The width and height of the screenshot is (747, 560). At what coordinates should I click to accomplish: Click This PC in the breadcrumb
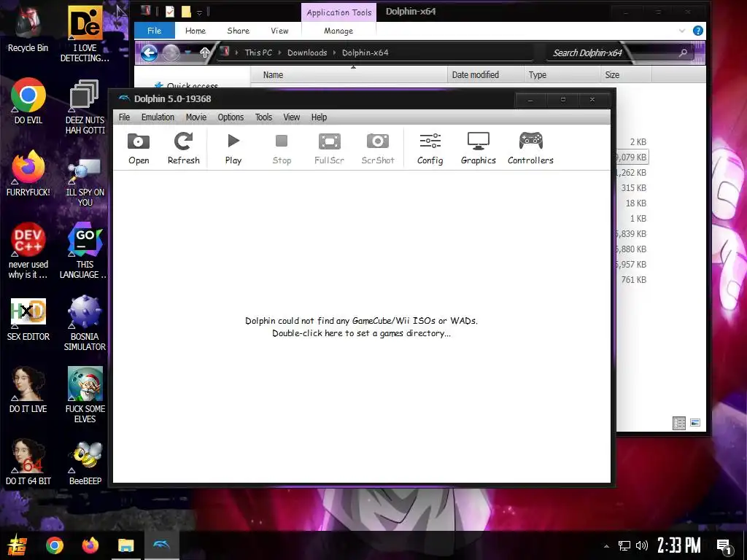click(x=258, y=52)
